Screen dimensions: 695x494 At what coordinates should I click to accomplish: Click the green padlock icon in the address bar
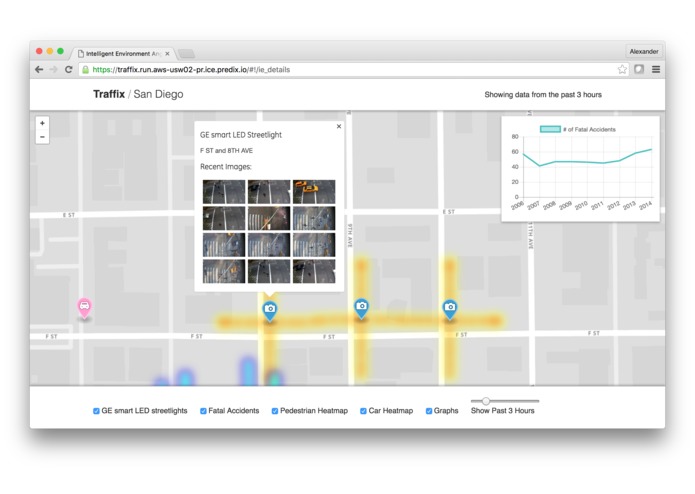point(86,70)
